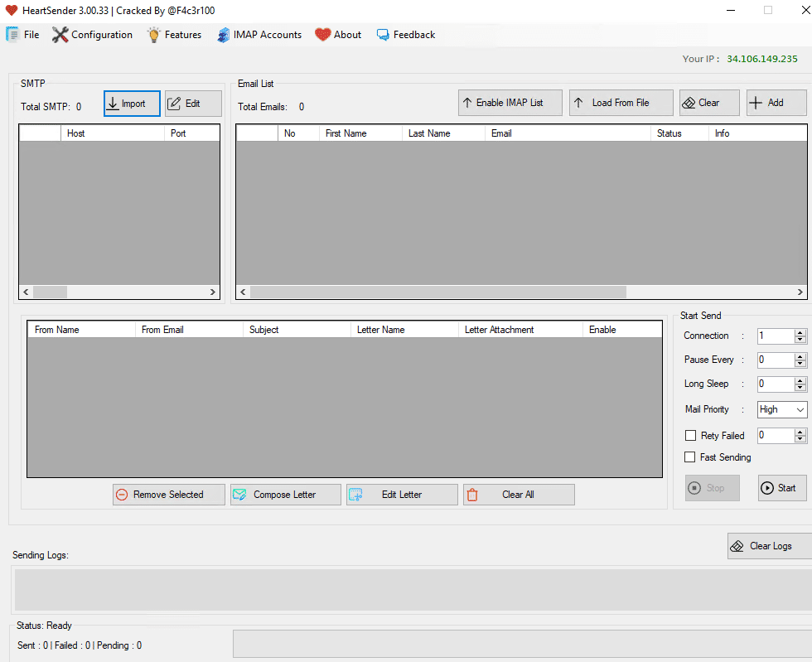Click the plus icon on Add button
Screen dimensions: 812x662
(756, 103)
